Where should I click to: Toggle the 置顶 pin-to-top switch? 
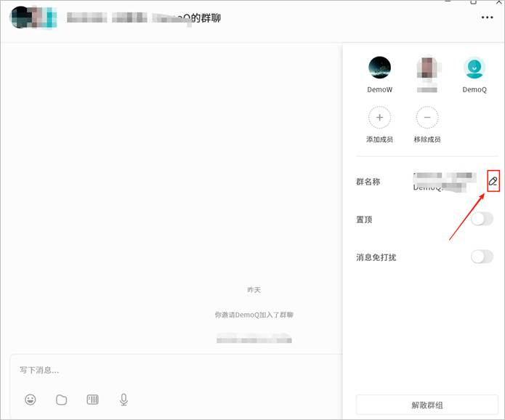coord(482,219)
